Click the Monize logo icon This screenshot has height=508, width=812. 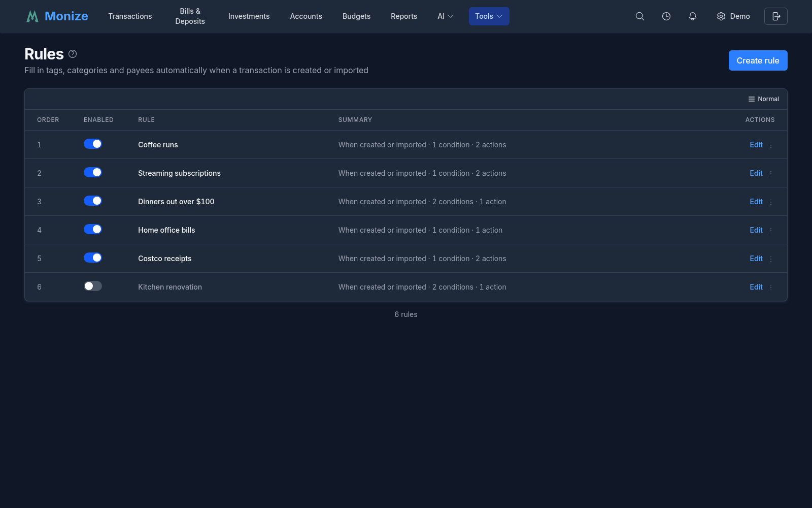(x=32, y=16)
